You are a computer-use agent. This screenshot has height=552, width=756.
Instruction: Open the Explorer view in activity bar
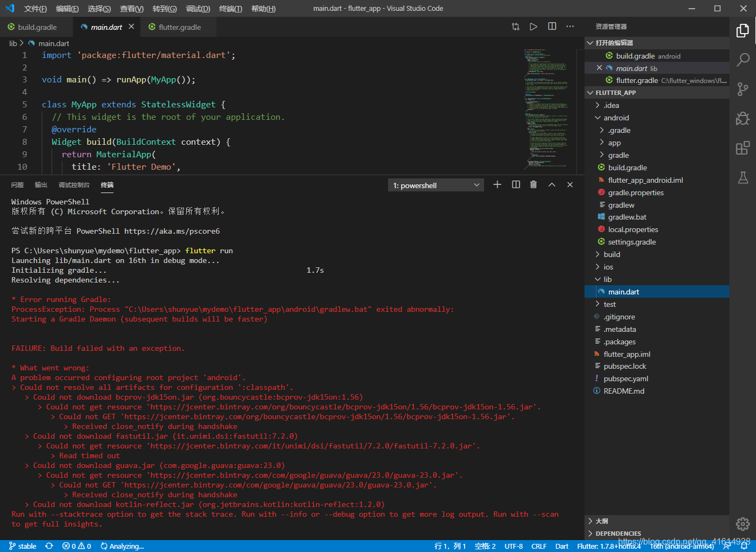coord(742,31)
